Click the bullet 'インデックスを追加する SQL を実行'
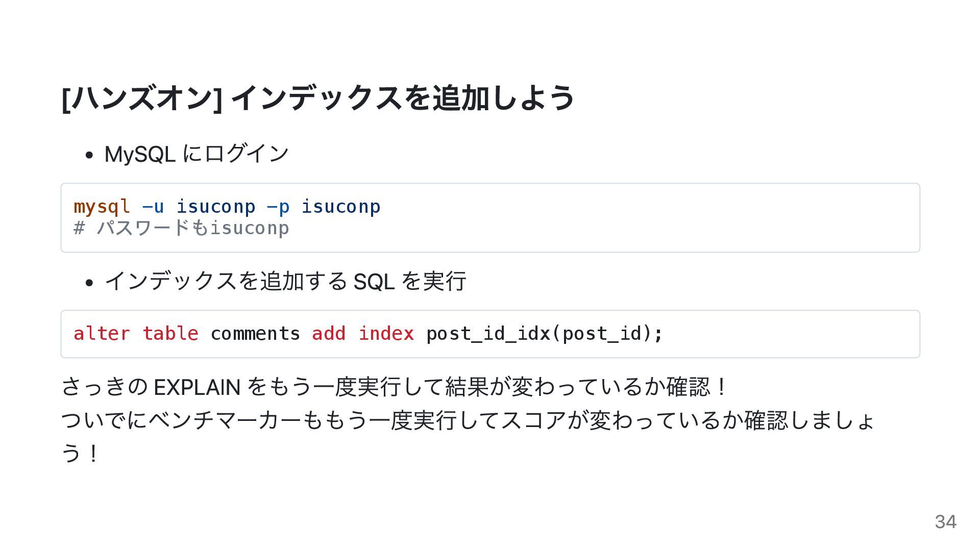 tap(285, 281)
